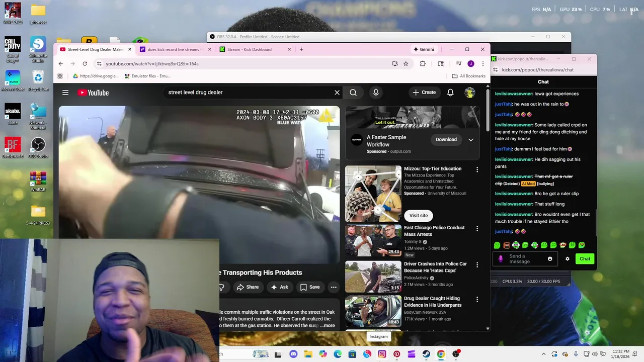Open the Chrome three-dot menu
This screenshot has height=362, width=644.
point(482,64)
